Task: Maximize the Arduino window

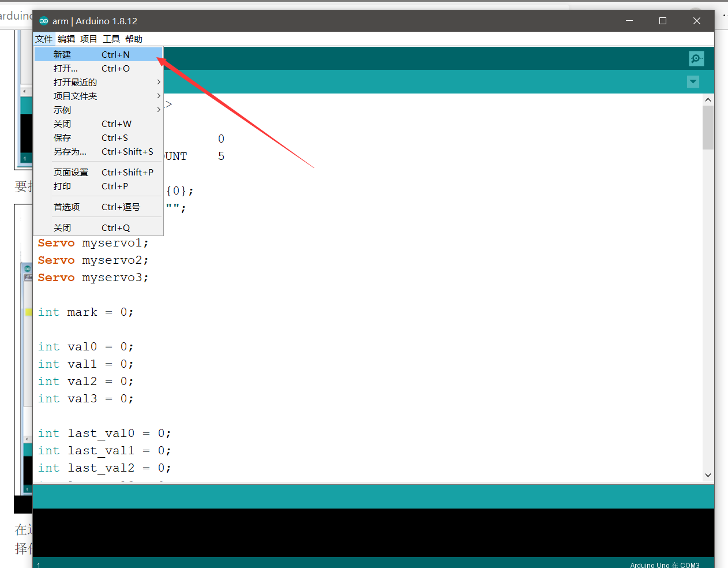Action: [x=663, y=21]
